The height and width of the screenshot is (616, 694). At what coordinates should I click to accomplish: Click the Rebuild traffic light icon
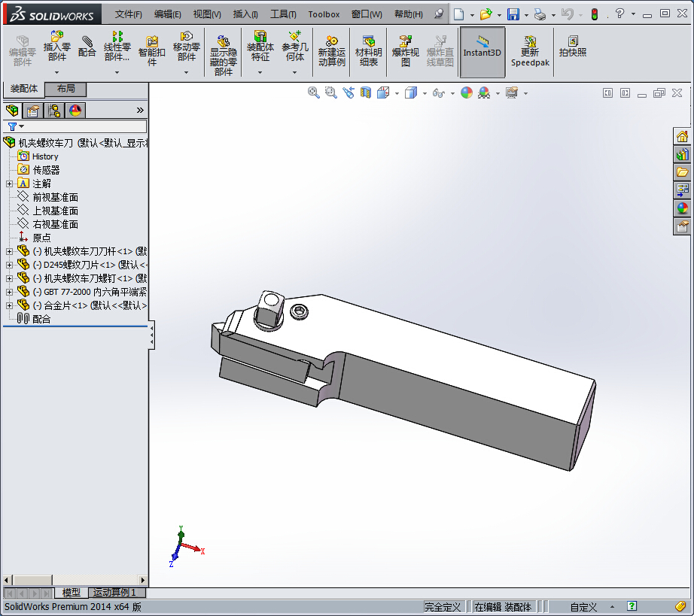(x=595, y=14)
